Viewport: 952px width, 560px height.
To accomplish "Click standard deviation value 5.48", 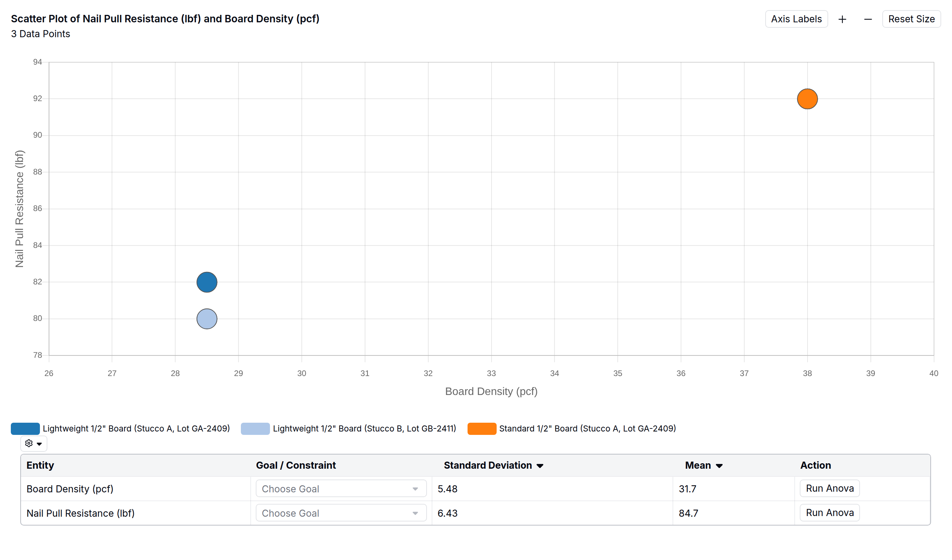I will tap(447, 489).
